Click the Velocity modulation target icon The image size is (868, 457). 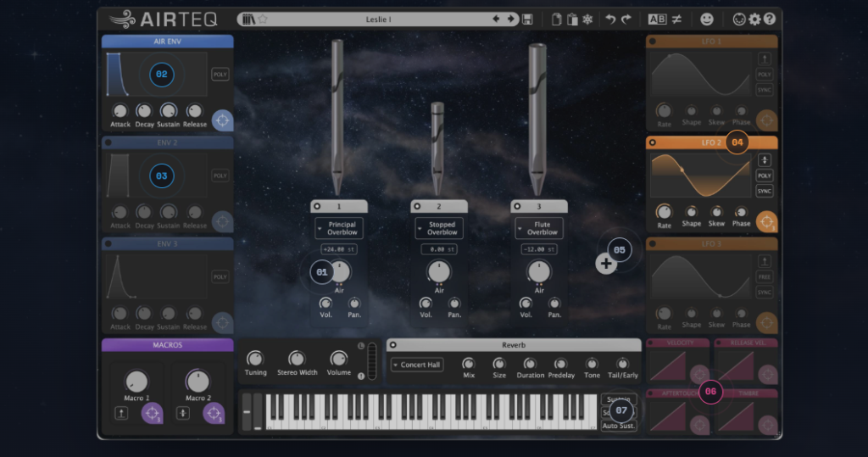click(699, 374)
